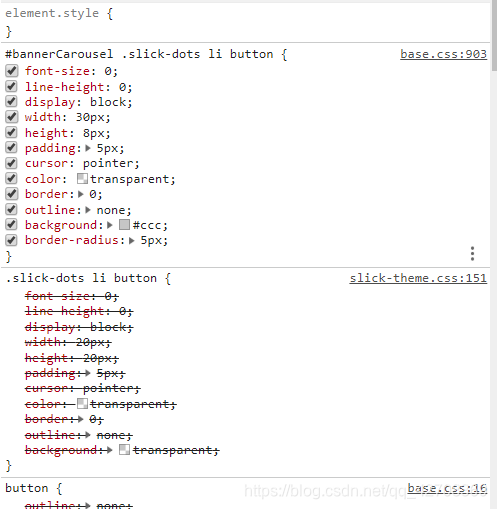Expand the border: 0 shorthand in #bannerCarousel rule
The height and width of the screenshot is (509, 497).
coord(81,194)
